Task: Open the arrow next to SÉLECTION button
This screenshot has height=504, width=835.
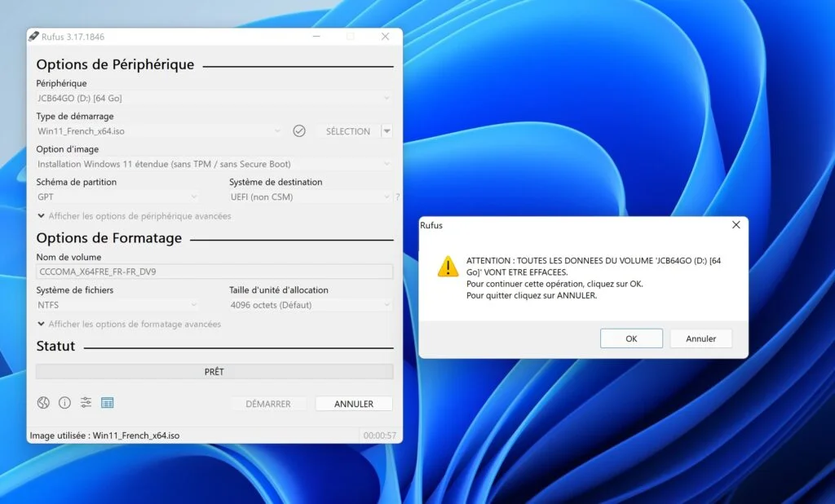Action: click(387, 131)
